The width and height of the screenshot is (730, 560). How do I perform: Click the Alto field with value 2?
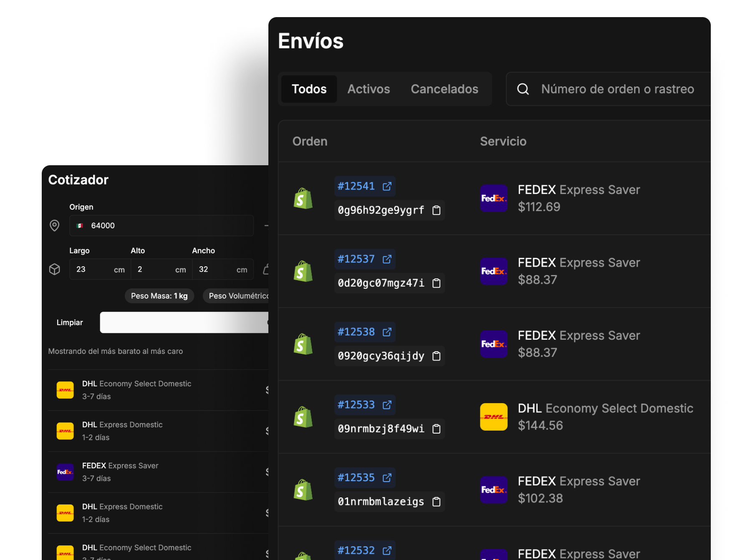(x=162, y=269)
